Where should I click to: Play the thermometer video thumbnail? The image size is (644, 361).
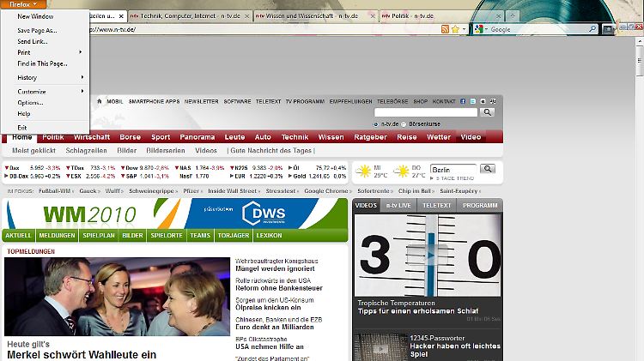tap(426, 253)
